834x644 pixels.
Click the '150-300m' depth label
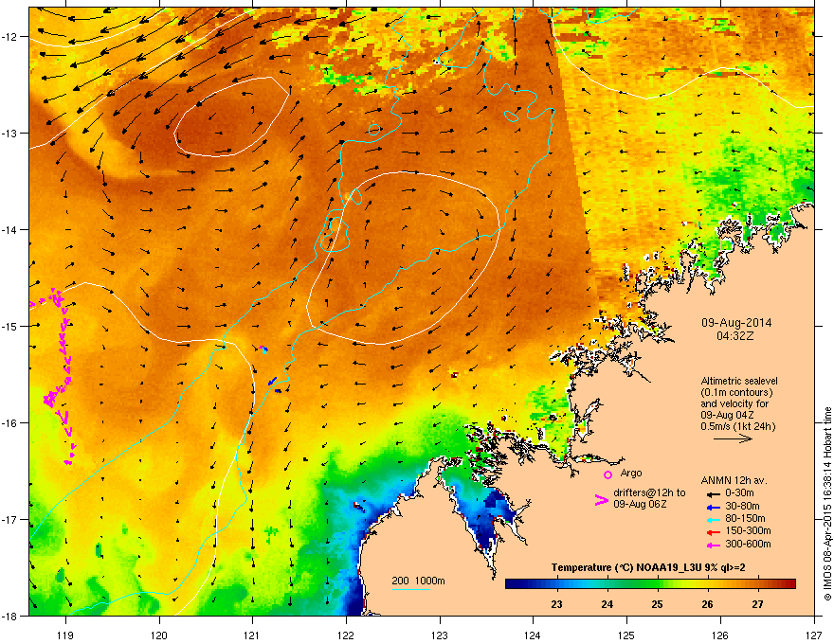[x=748, y=530]
